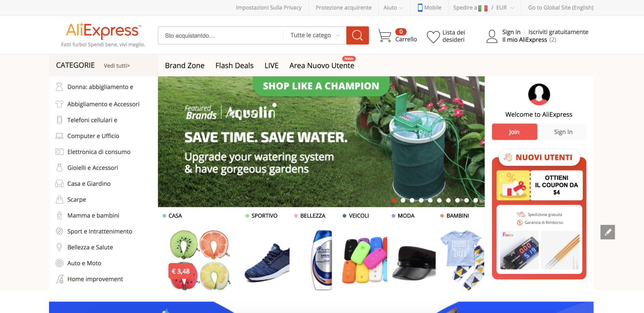This screenshot has width=644, height=313.
Task: Click the user account silhouette icon
Action: 492,36
